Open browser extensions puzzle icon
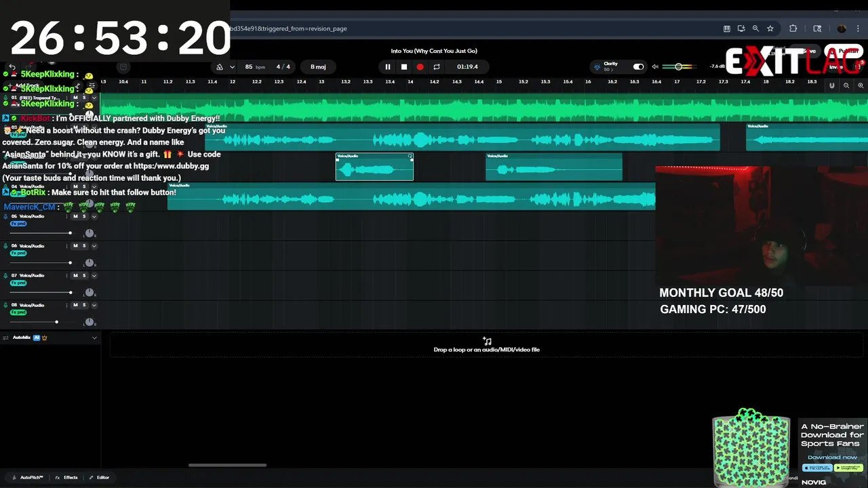 click(x=793, y=28)
